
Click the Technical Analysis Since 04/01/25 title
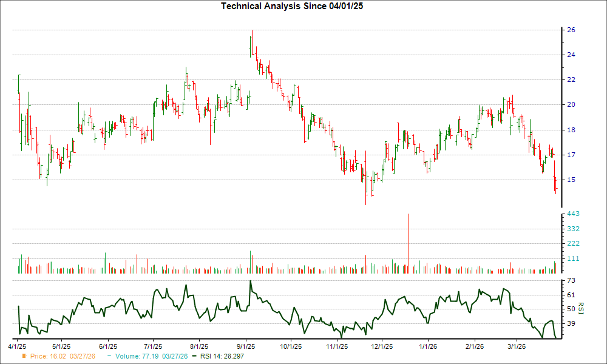pyautogui.click(x=292, y=6)
